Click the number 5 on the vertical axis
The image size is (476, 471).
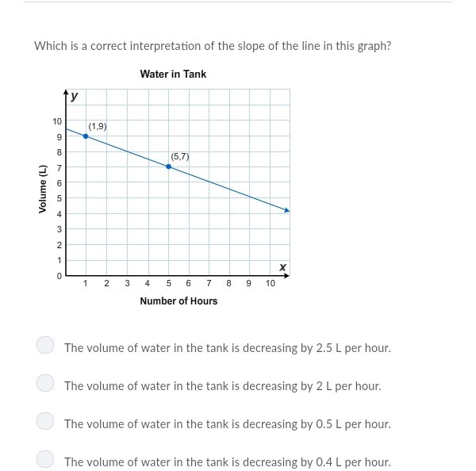(x=59, y=198)
